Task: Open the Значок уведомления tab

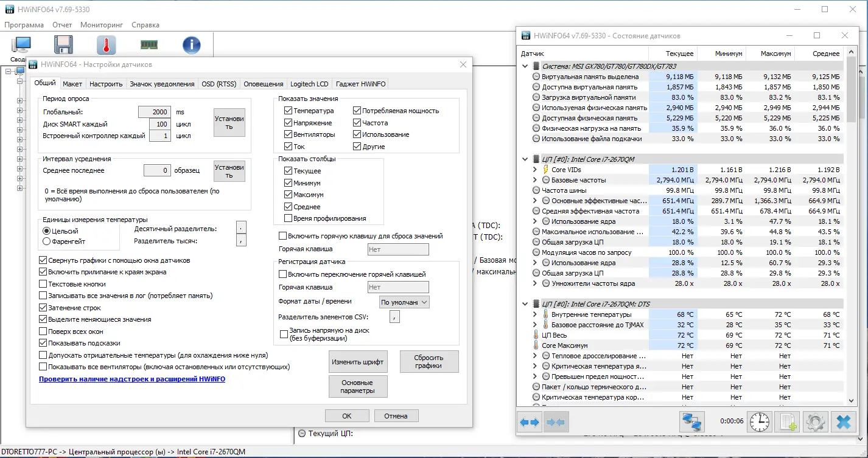Action: [162, 84]
